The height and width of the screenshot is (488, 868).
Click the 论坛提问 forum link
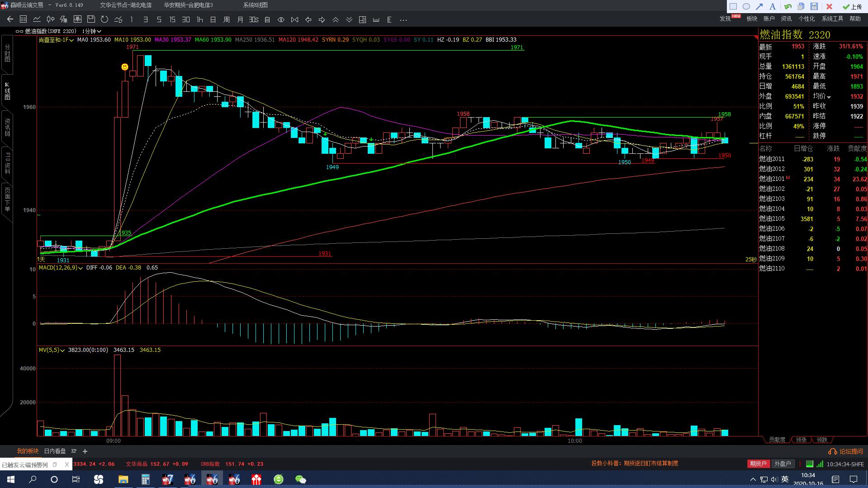tap(846, 451)
